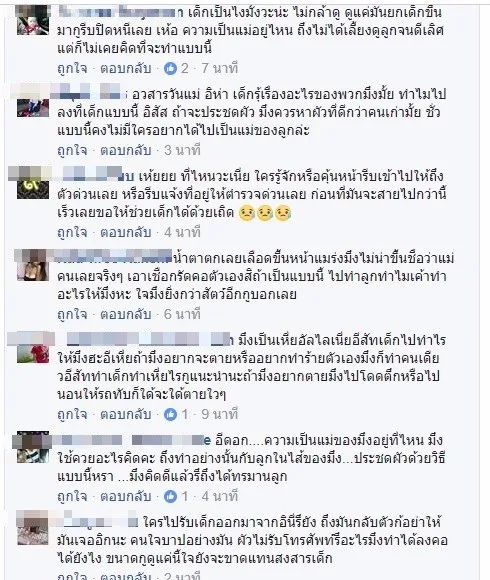Open the avatar beside the น้ำตาตกเลย comment
The width and height of the screenshot is (490, 580).
tap(33, 265)
